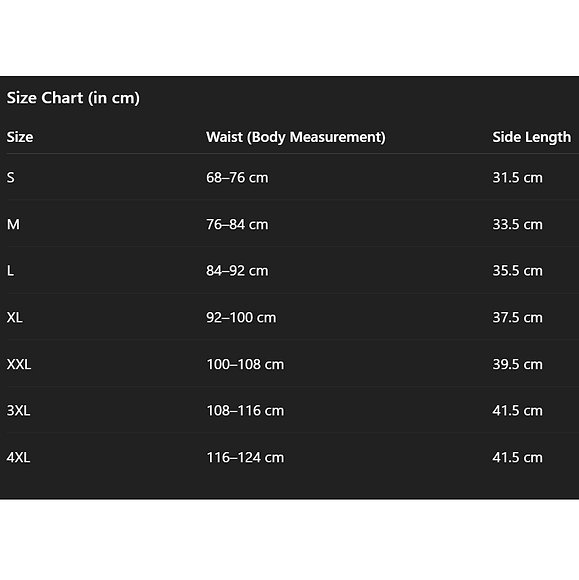Screen dimensions: 579x580
Task: Select the Size column header
Action: pyautogui.click(x=20, y=137)
